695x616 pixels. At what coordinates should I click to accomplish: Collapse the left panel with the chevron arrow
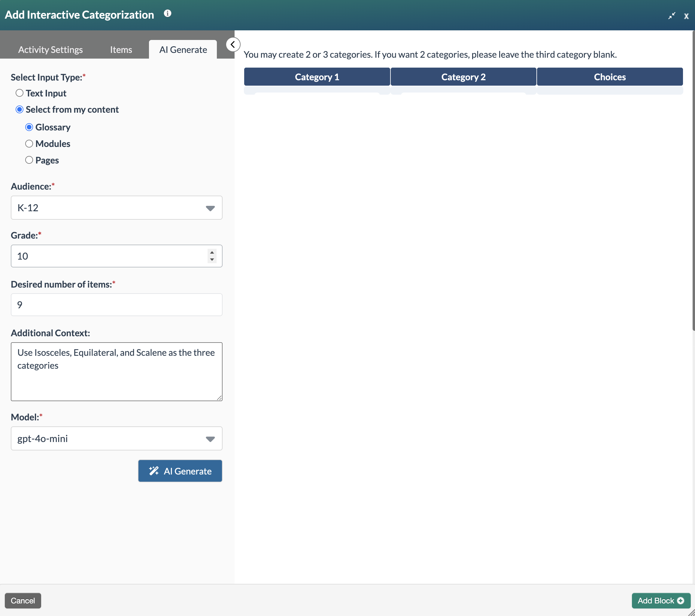(233, 44)
